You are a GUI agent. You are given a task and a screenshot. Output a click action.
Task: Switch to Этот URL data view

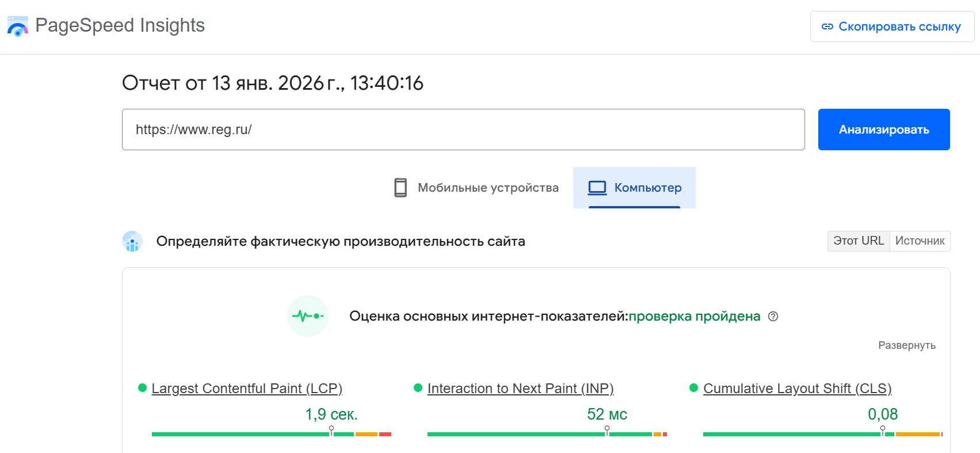point(858,241)
